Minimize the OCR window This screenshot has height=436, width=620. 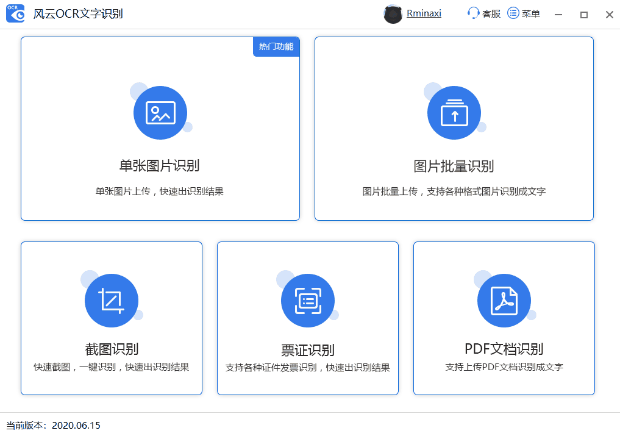[x=558, y=15]
